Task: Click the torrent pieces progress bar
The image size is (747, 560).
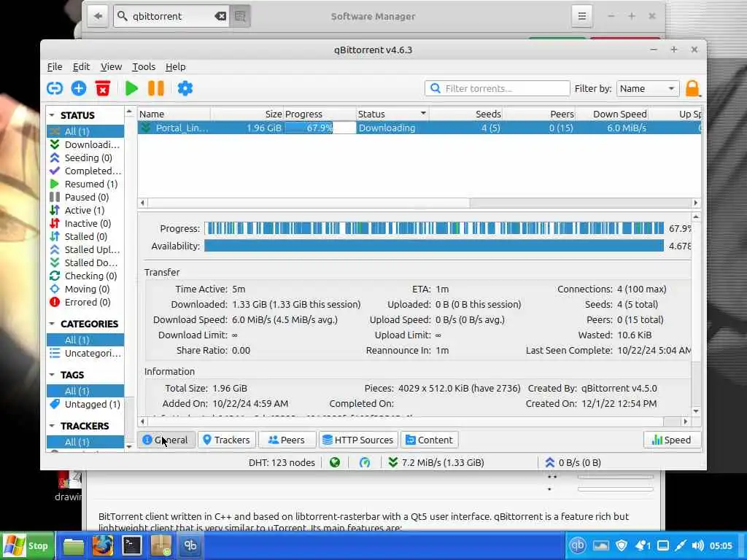Action: coord(434,228)
